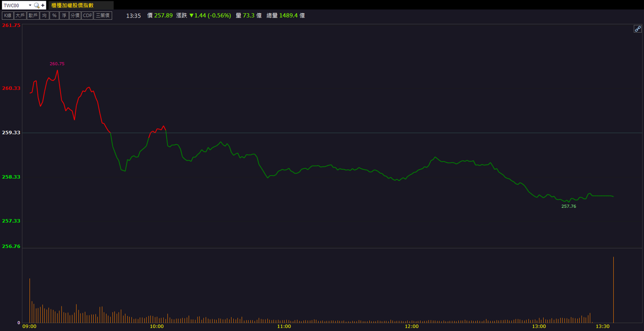The width and height of the screenshot is (644, 331).
Task: Click the price value 257.89
Action: coord(164,16)
